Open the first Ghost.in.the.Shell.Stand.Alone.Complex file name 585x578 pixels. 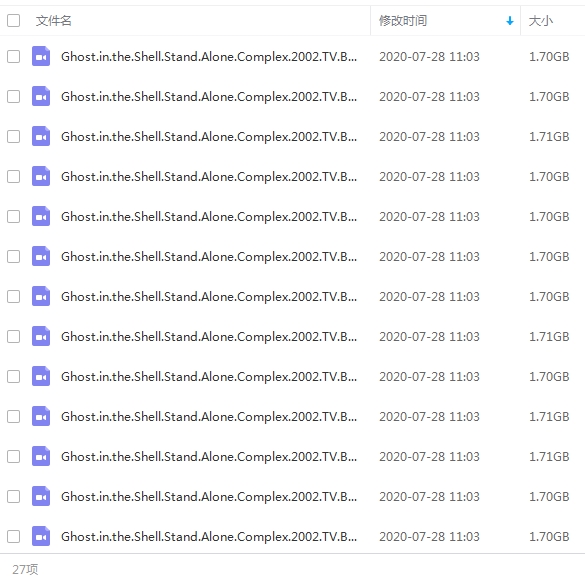[209, 57]
